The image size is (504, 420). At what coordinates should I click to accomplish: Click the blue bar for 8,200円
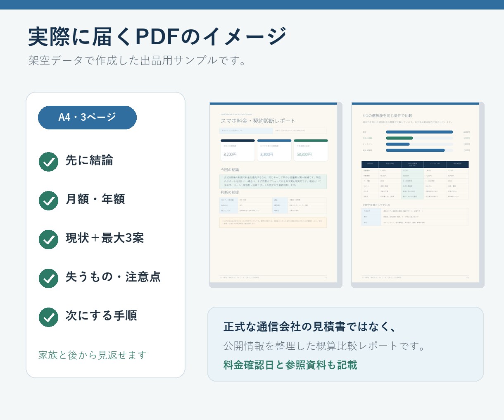[x=419, y=132]
